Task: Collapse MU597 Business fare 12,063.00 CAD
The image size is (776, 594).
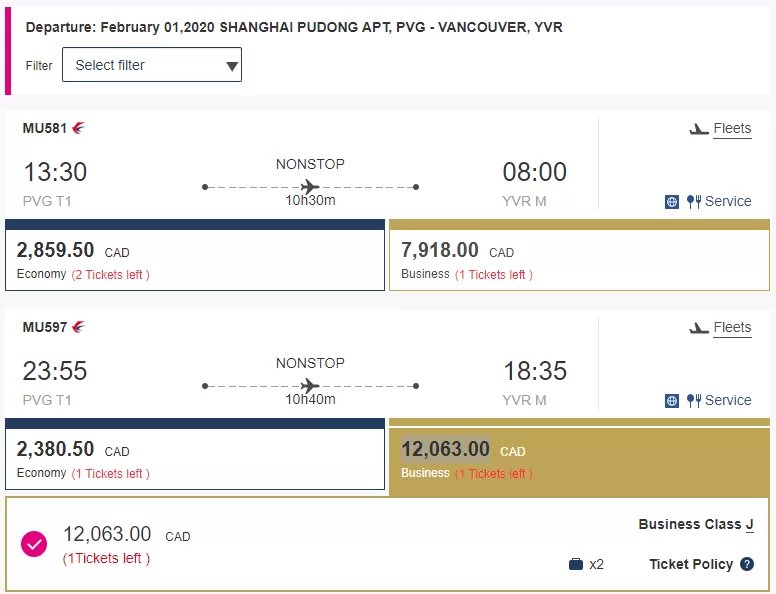Action: [x=580, y=458]
